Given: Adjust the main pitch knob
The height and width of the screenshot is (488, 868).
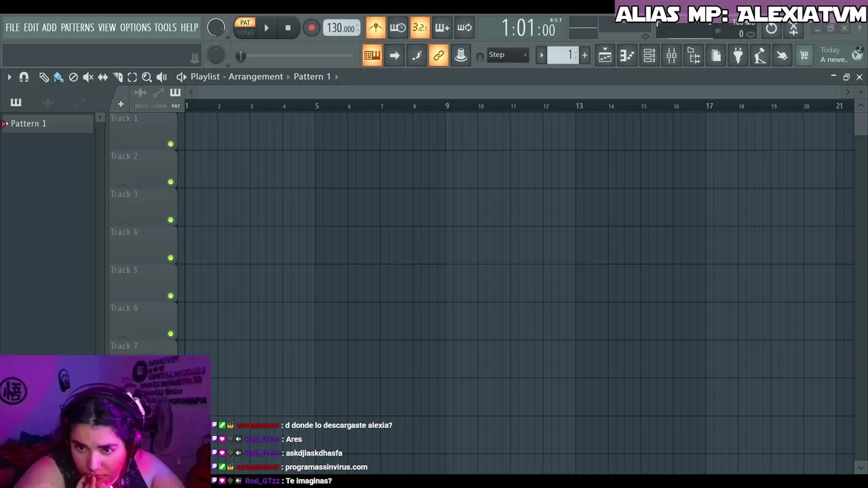Looking at the screenshot, I should (216, 55).
